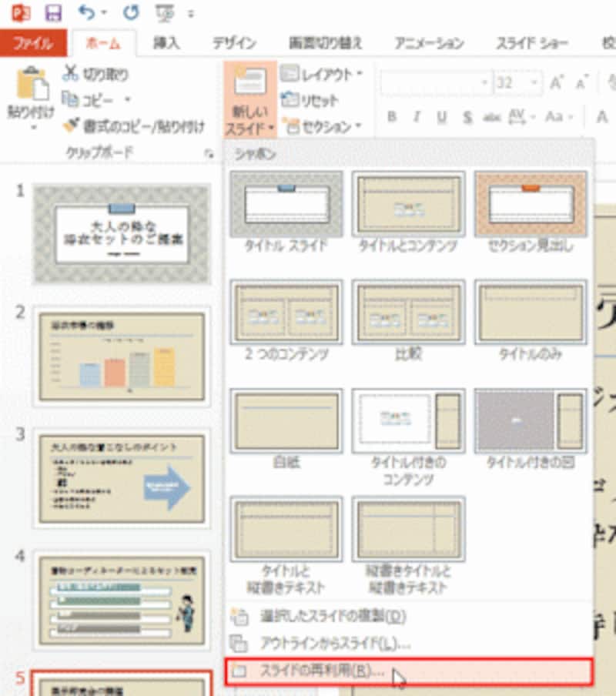Click the Bold B icon
Viewport: 616px width, 696px height.
pyautogui.click(x=391, y=117)
